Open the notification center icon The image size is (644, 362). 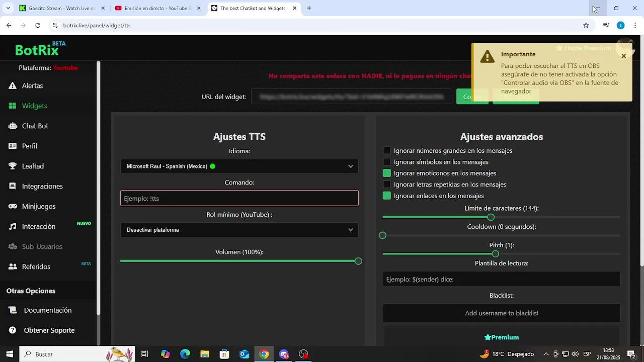[631, 354]
